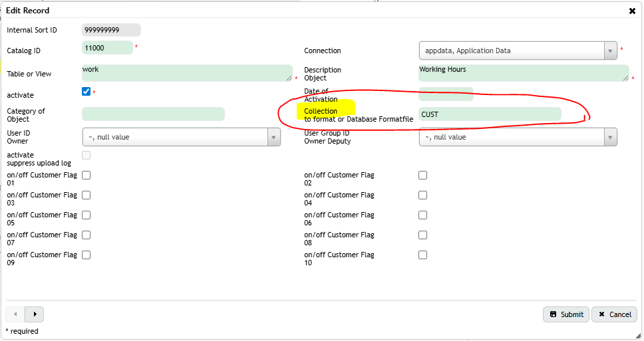Screen dimensions: 644x341
Task: Enable on/off Customer Flag 01
Action: coord(86,175)
